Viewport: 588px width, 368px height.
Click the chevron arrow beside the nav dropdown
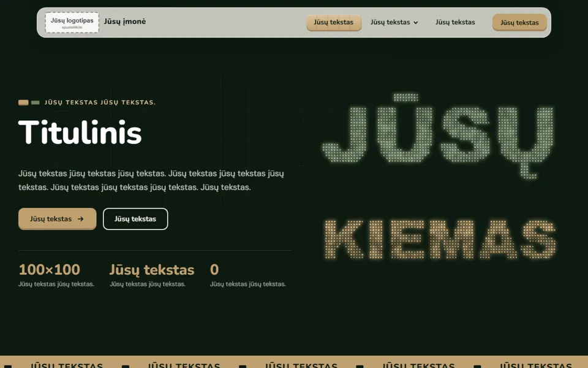click(415, 23)
